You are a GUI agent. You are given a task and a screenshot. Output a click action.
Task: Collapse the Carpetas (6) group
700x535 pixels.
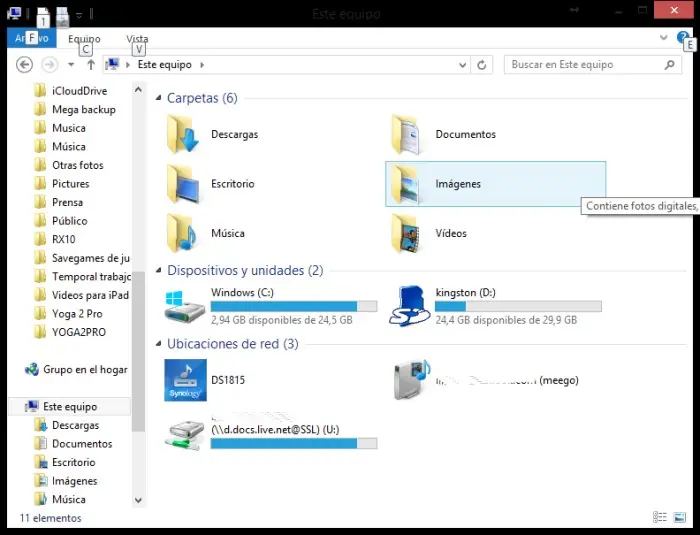point(158,98)
